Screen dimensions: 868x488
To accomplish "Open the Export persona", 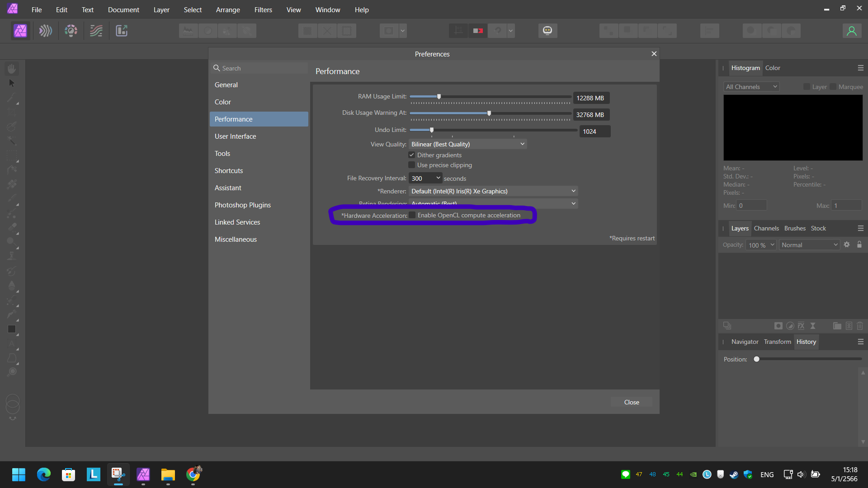I will tap(122, 31).
